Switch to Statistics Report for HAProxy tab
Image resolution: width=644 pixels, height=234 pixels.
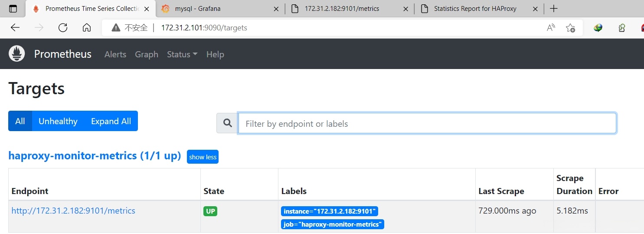click(475, 9)
